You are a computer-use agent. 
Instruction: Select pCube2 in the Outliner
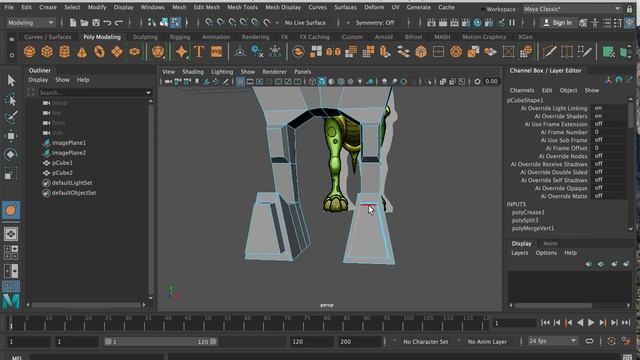pos(62,173)
